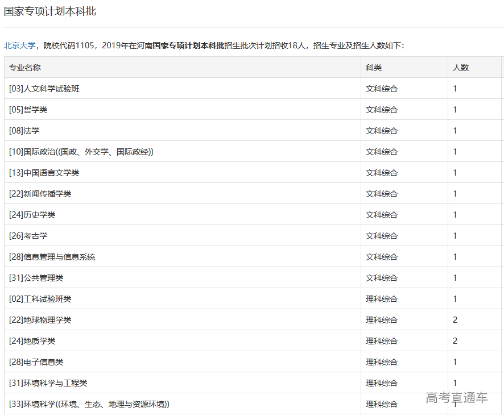Image resolution: width=504 pixels, height=420 pixels.
Task: Click the [28]信息管理与信息系统 entry
Action: click(52, 257)
